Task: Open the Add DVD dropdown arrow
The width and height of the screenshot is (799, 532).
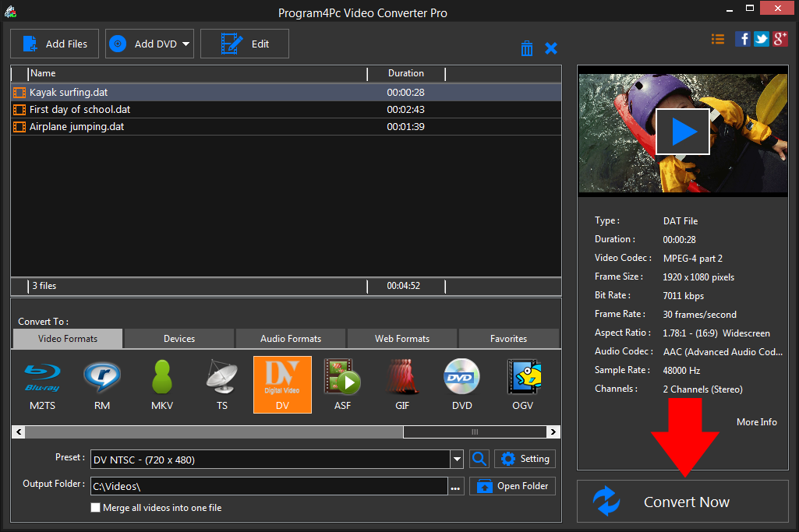Action: pos(186,44)
